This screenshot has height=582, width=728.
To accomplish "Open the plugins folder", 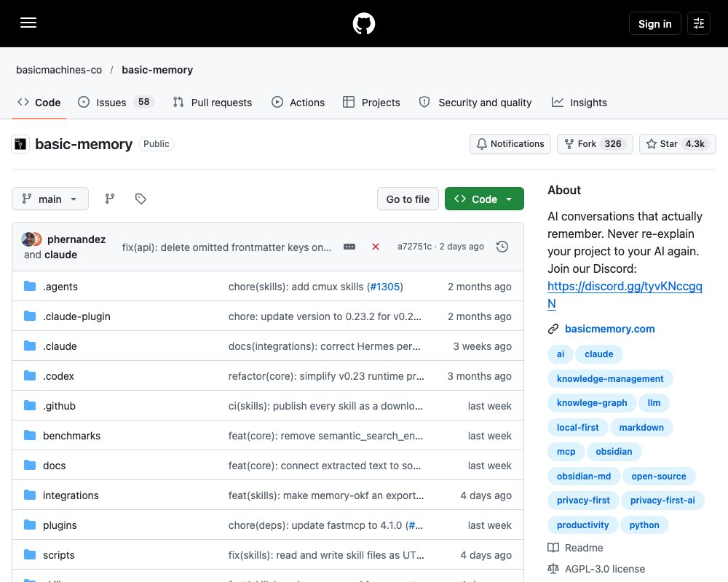I will coord(60,525).
